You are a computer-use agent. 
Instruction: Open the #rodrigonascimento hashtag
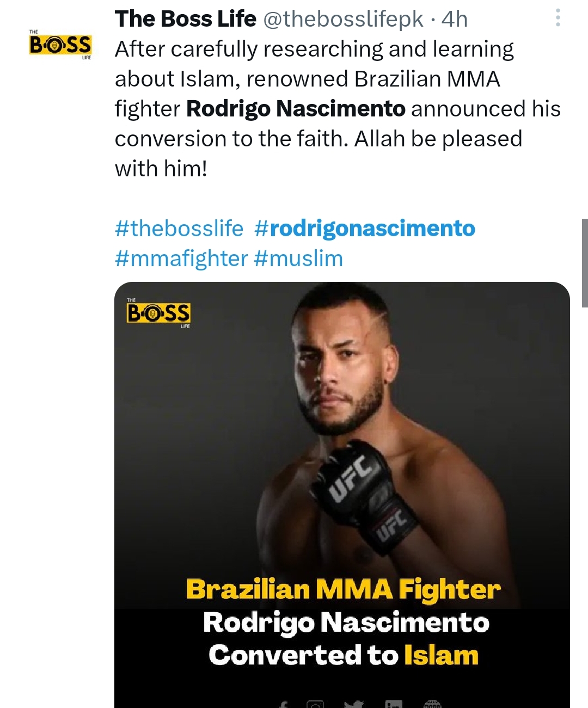point(366,229)
